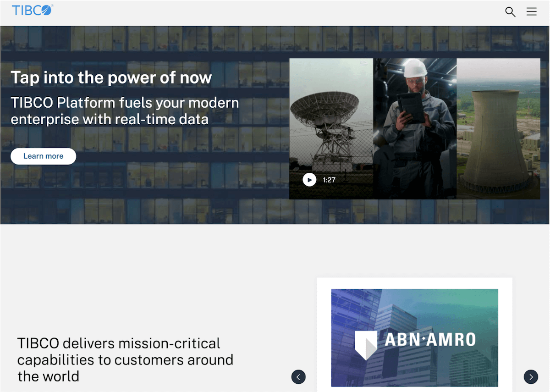The height and width of the screenshot is (392, 550).
Task: Go to previous customer slide arrow
Action: point(298,377)
